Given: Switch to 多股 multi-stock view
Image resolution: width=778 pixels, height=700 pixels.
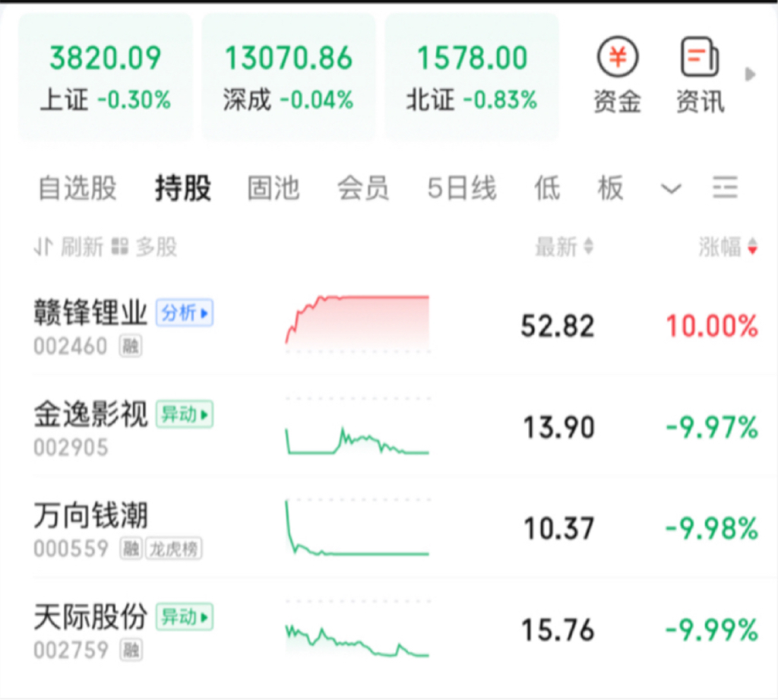Looking at the screenshot, I should point(144,247).
